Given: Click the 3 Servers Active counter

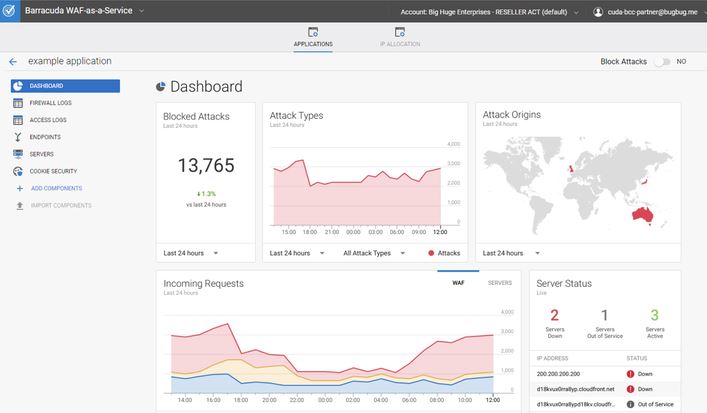Looking at the screenshot, I should (x=655, y=323).
